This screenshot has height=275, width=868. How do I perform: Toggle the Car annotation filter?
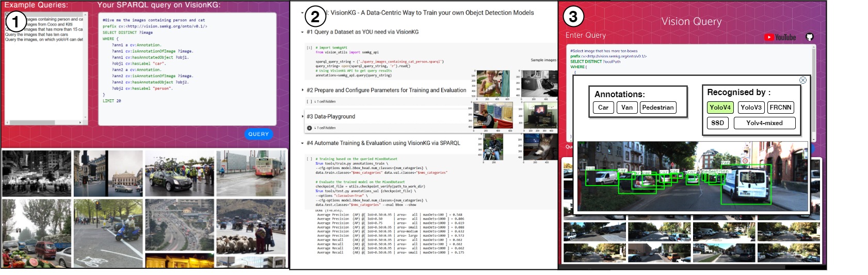point(603,108)
